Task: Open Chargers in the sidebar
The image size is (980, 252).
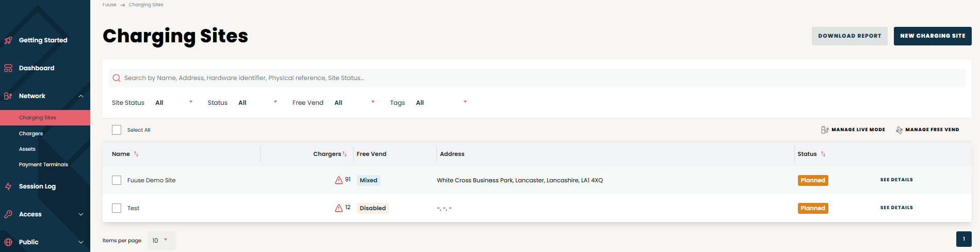Action: 31,133
